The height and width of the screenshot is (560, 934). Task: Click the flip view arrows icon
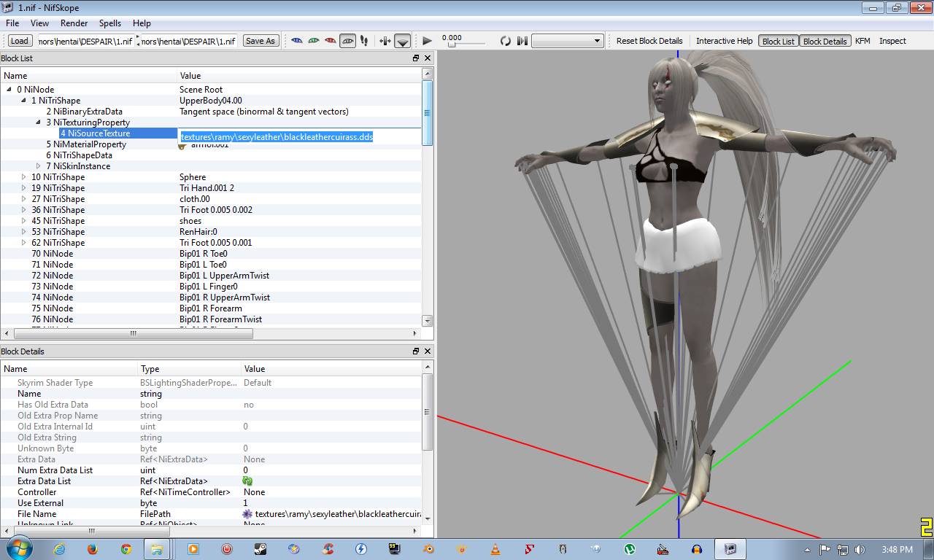pos(385,41)
